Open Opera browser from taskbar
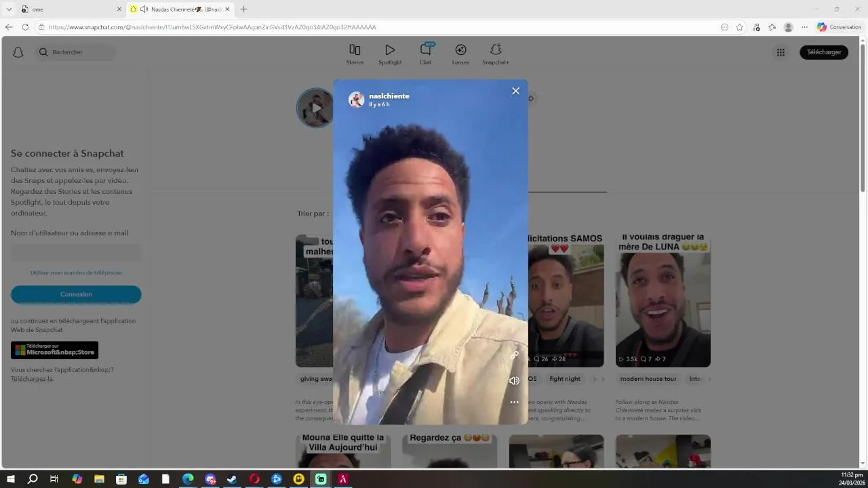Screen dimensions: 868x488 [x=254, y=479]
